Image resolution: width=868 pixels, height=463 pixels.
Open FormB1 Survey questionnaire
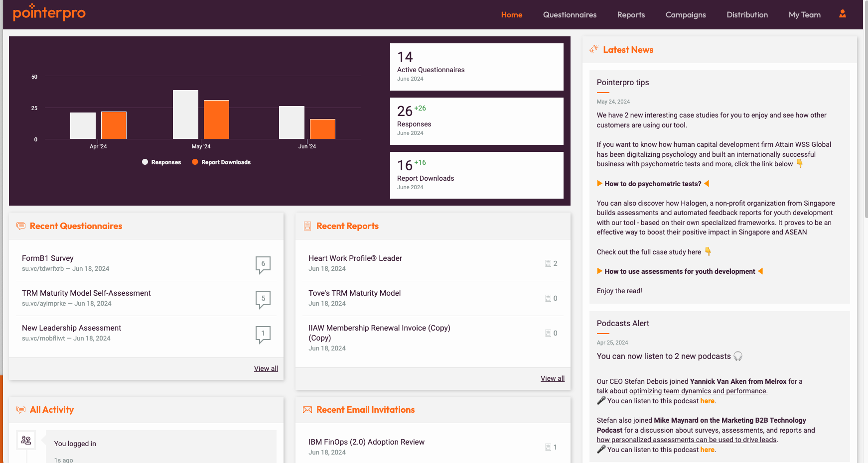point(48,258)
